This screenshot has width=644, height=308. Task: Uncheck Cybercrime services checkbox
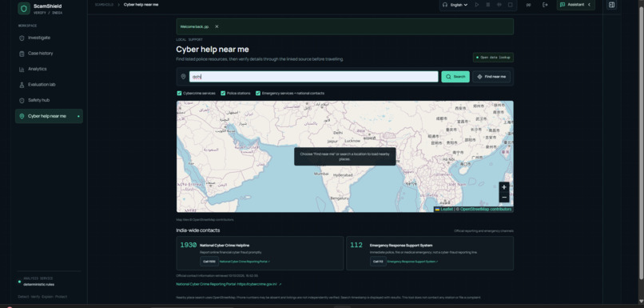(x=179, y=94)
